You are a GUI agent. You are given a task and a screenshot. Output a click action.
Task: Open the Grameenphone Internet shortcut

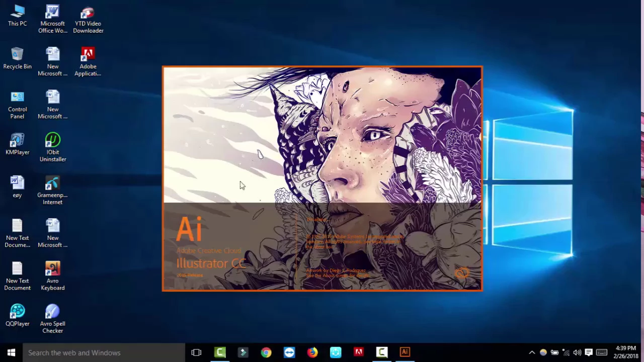click(x=53, y=191)
